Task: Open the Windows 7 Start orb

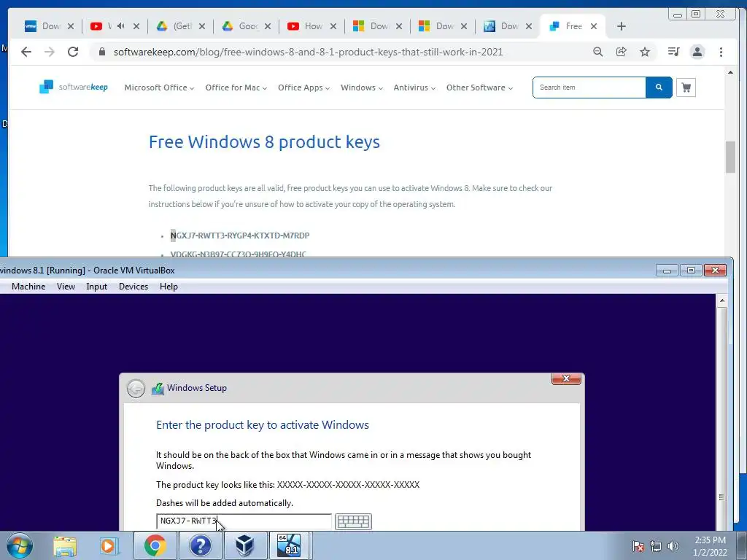Action: coord(20,545)
